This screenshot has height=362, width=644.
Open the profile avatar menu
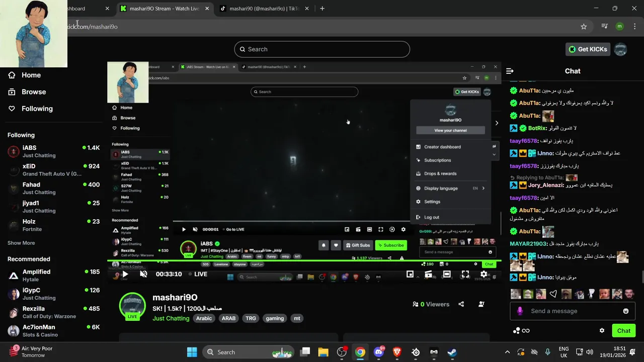tap(621, 49)
